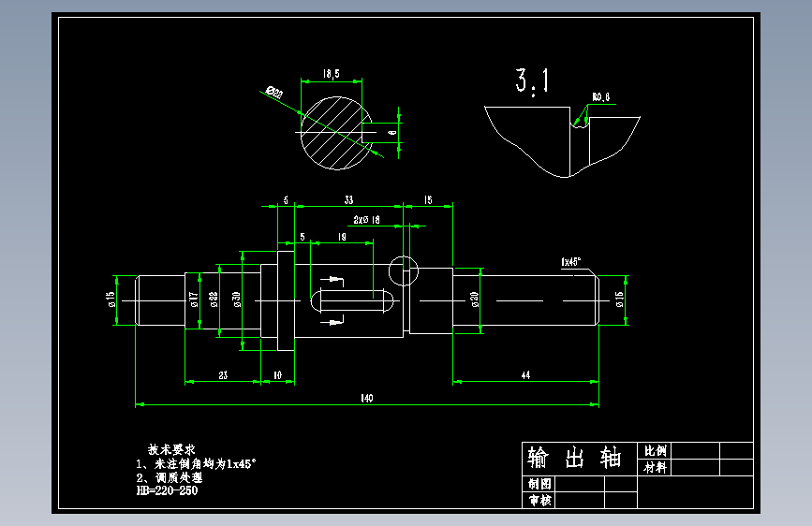The height and width of the screenshot is (526, 812).
Task: Click the hatched circular cross-section view
Action: coord(336,133)
